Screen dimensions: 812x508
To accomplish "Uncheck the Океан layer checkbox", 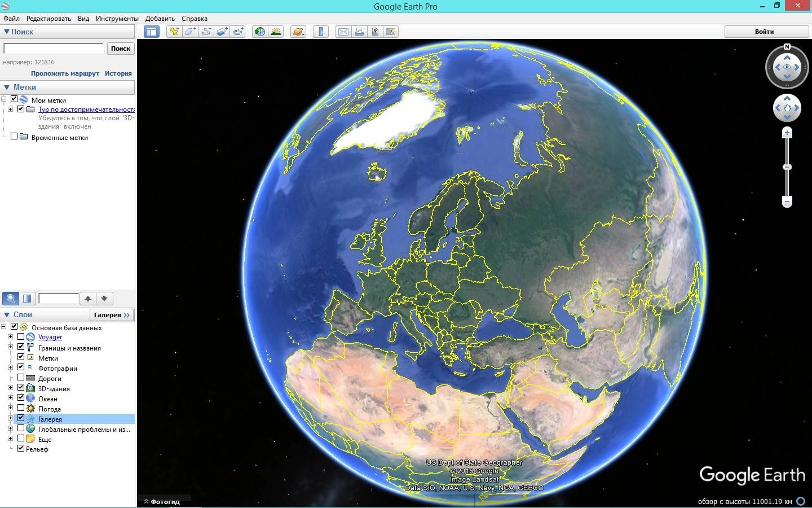I will [21, 397].
